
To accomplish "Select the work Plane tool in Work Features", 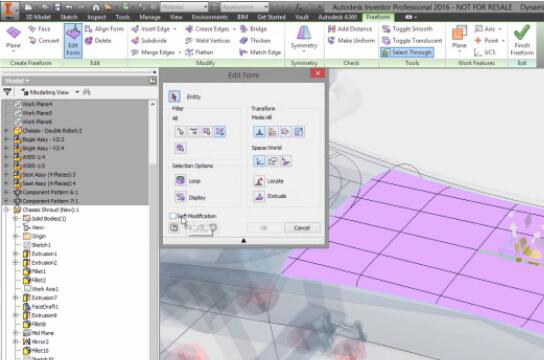I will pyautogui.click(x=459, y=38).
